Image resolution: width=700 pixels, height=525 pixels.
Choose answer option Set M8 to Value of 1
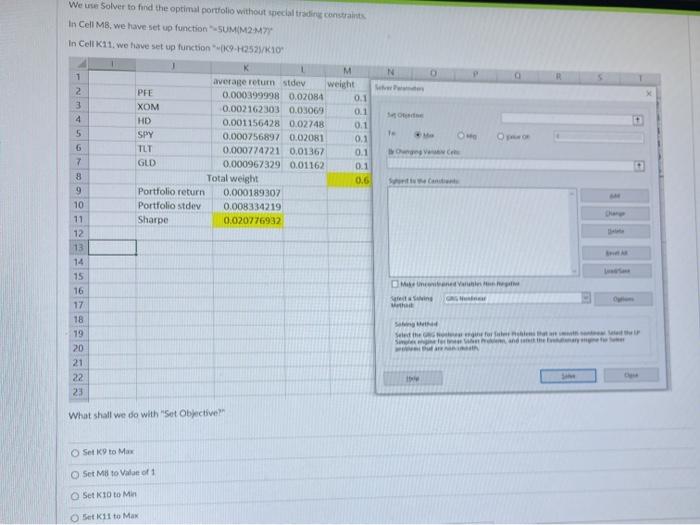(x=75, y=475)
